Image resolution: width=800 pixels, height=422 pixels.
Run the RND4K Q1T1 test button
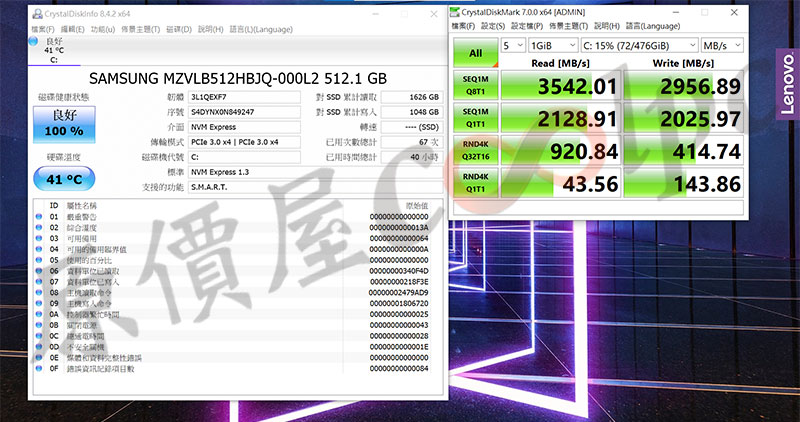coord(476,183)
